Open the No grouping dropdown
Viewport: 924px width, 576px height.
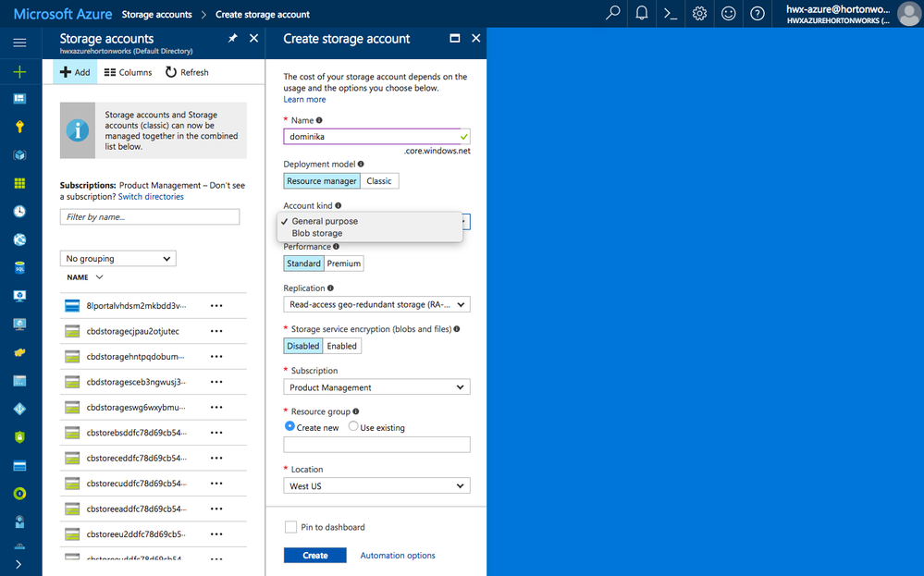(x=118, y=259)
